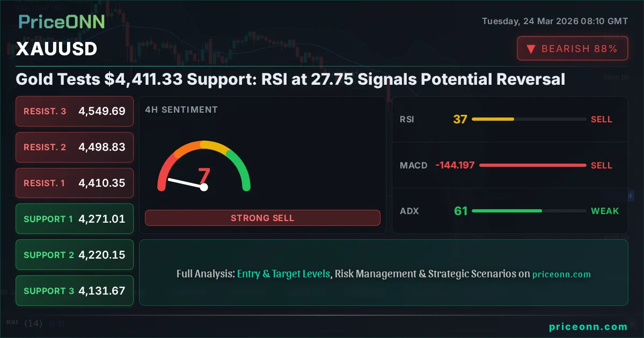Click the RESIST. 1 level badge
This screenshot has width=644, height=338.
coord(74,183)
